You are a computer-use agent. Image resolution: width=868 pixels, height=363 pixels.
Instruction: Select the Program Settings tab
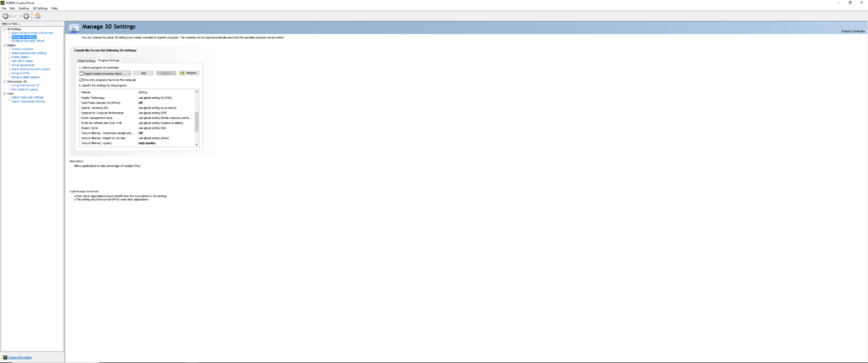(108, 60)
